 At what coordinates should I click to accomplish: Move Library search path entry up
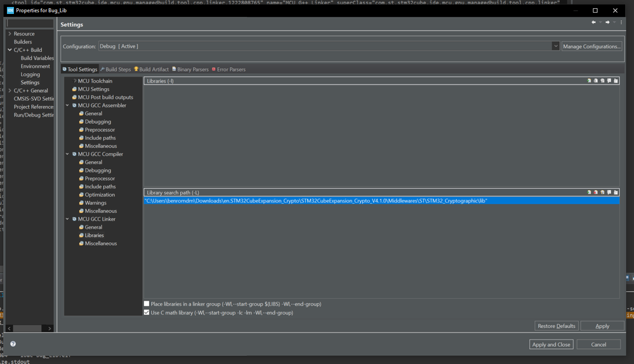(609, 192)
